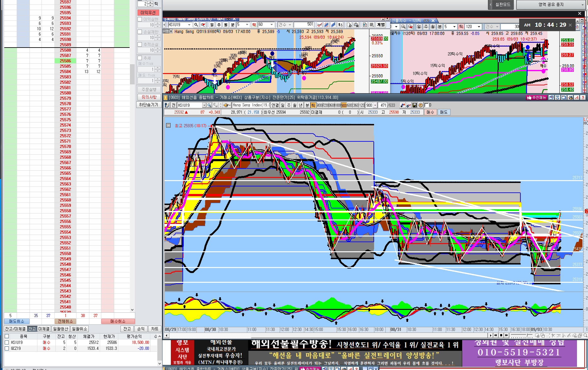Click the magnifier icon at bottom-right of chart
This screenshot has width=588, height=370.
click(x=585, y=335)
